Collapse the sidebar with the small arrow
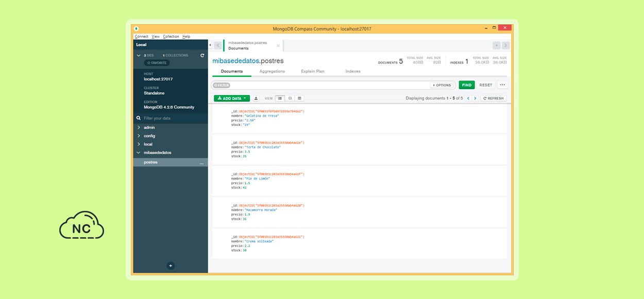This screenshot has width=644, height=299. pyautogui.click(x=210, y=45)
